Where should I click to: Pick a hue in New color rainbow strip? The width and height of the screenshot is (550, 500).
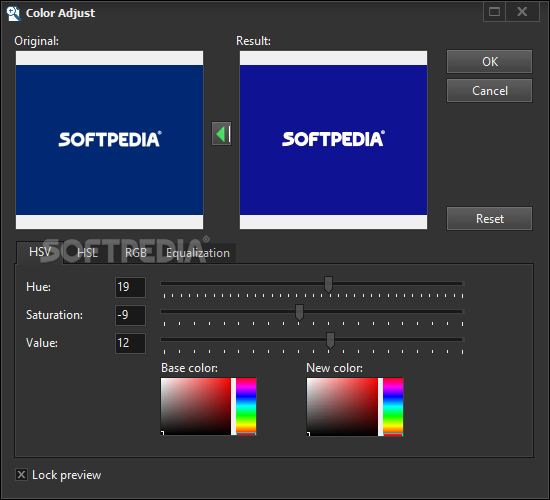pos(393,407)
